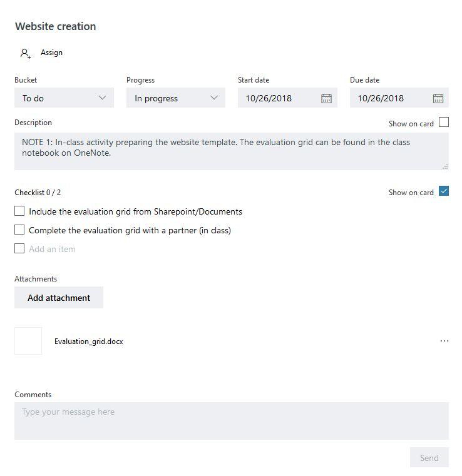This screenshot has width=462, height=476.
Task: Click the Send comment button
Action: 429,457
